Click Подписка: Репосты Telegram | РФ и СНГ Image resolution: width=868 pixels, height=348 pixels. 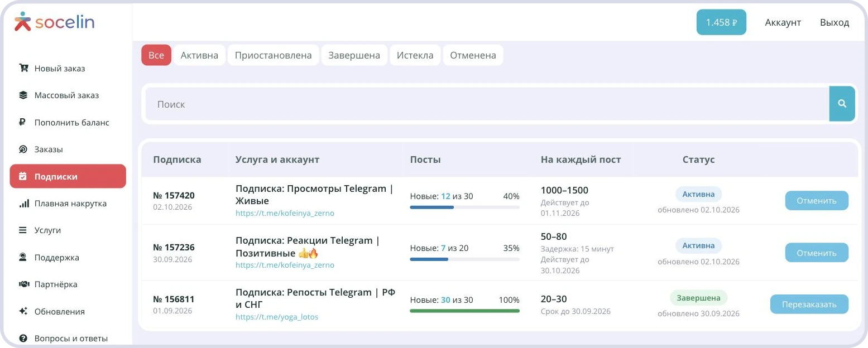[x=315, y=298]
